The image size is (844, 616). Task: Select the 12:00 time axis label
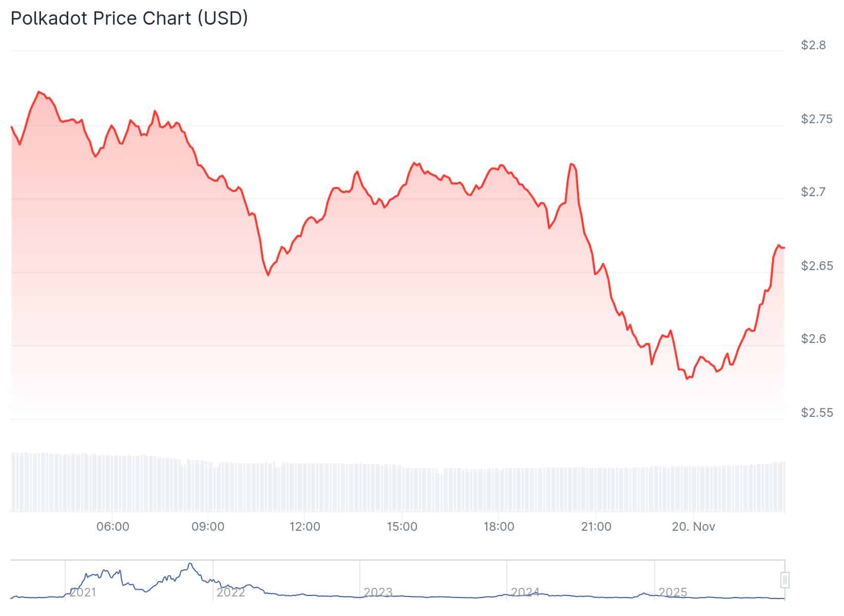click(304, 527)
